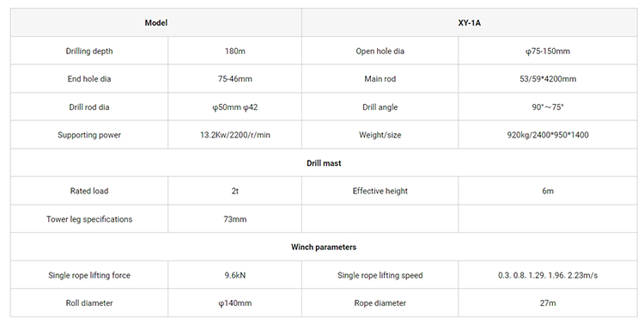The image size is (644, 324).
Task: Select the XY-1A model header
Action: pyautogui.click(x=470, y=23)
